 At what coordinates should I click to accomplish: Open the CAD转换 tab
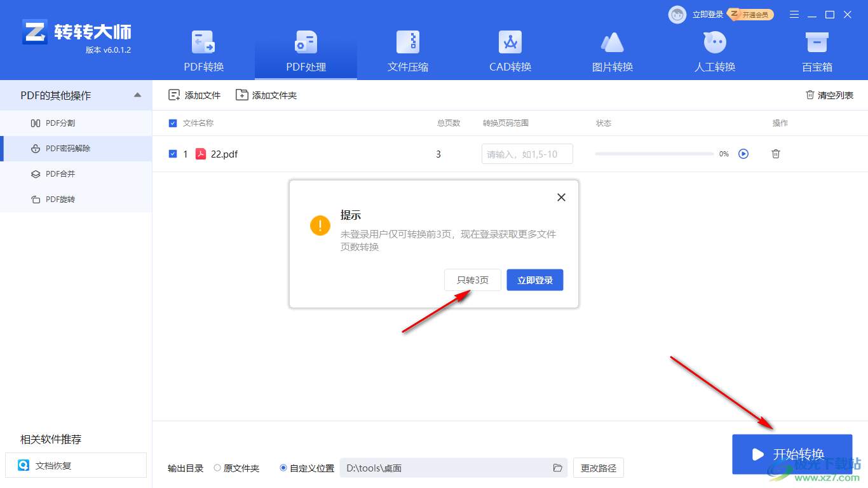510,52
